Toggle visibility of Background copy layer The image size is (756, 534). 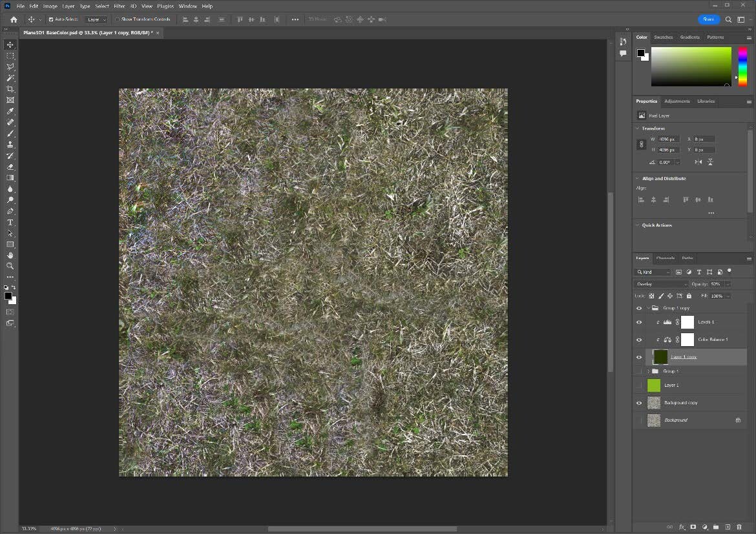[639, 402]
